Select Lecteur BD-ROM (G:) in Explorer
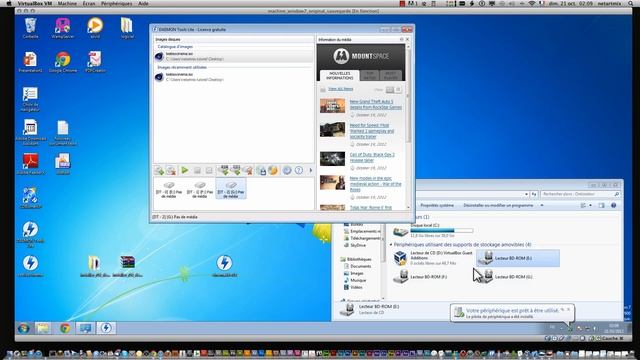The width and height of the screenshot is (640, 360). 506,277
